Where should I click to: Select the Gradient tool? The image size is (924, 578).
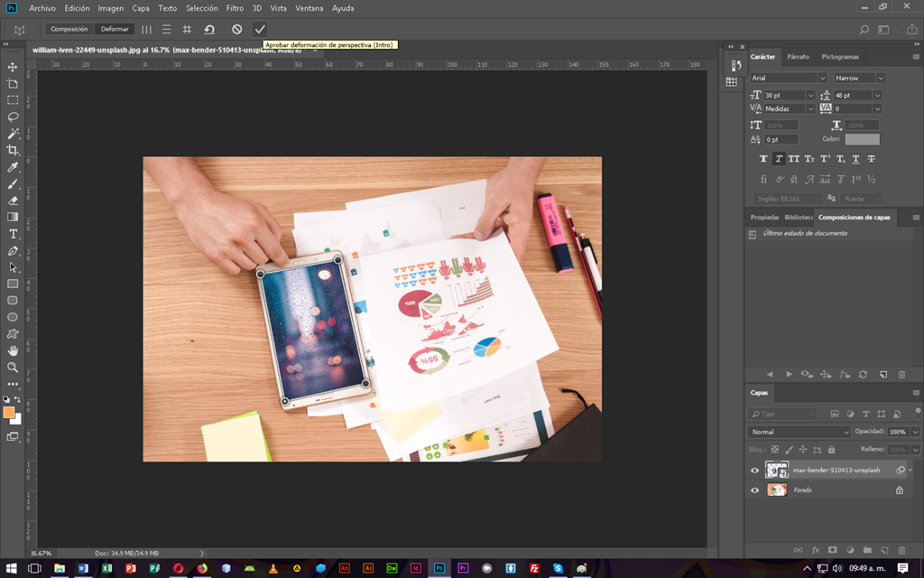13,217
